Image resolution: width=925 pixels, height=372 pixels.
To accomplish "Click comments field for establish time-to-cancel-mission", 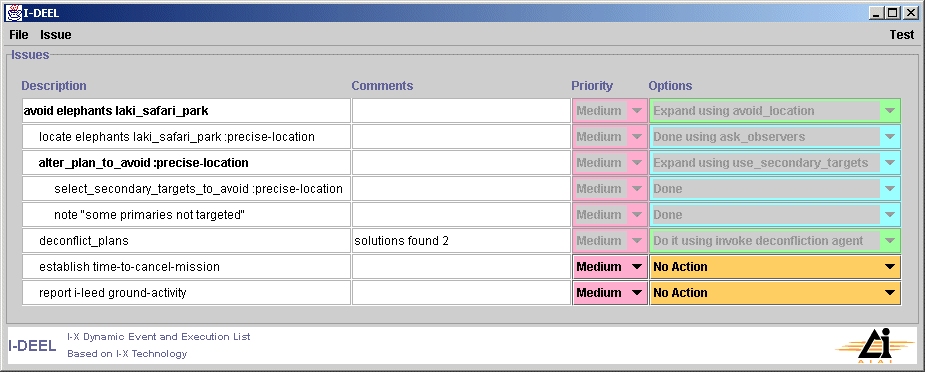I will pyautogui.click(x=461, y=266).
